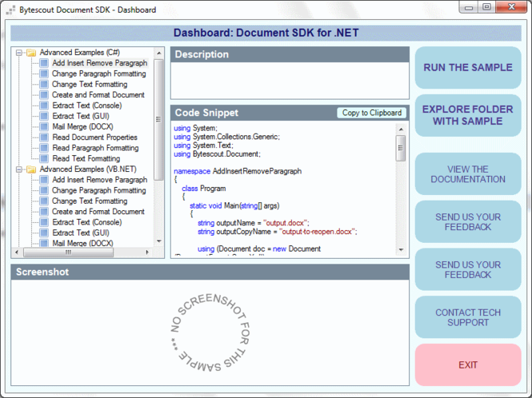532x398 pixels.
Task: Click icon beside C# Mail Merge (DOCX)
Action: 44,126
